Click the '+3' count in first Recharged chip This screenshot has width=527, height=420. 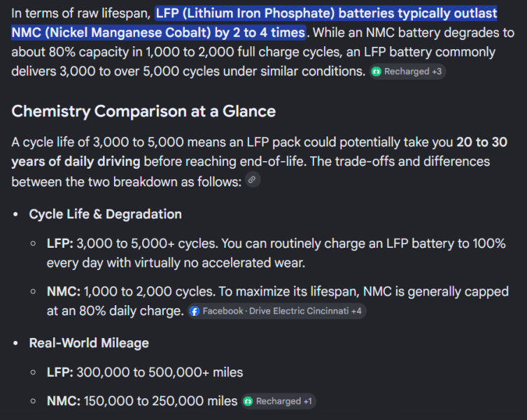coord(437,71)
